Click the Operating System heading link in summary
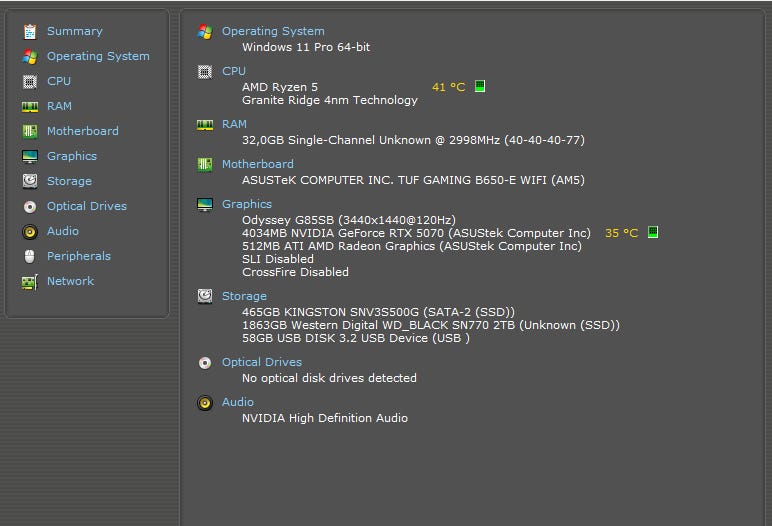This screenshot has width=772, height=526. click(273, 31)
